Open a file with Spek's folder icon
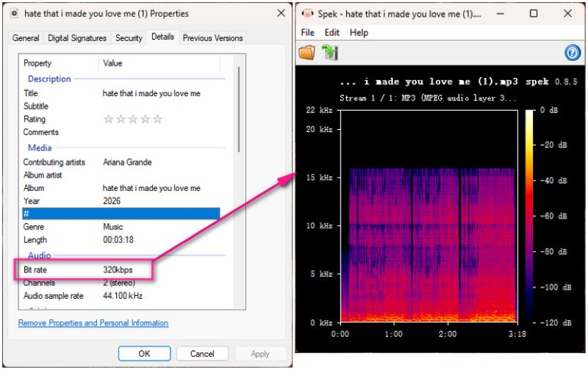This screenshot has width=588, height=370. pyautogui.click(x=306, y=52)
